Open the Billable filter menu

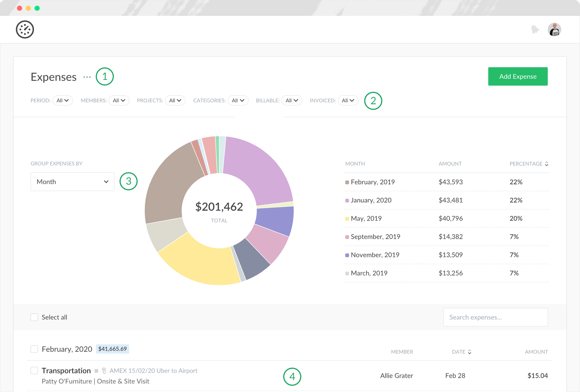click(x=292, y=101)
